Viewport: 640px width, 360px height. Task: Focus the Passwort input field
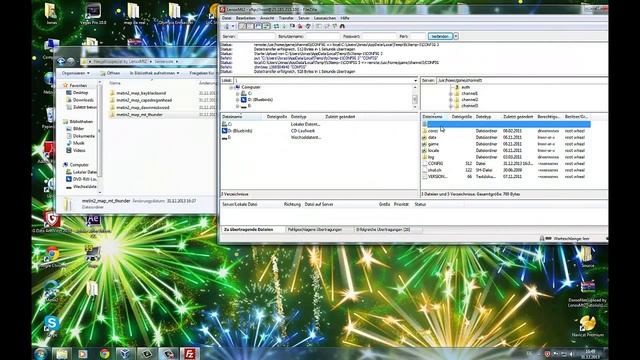pos(379,36)
